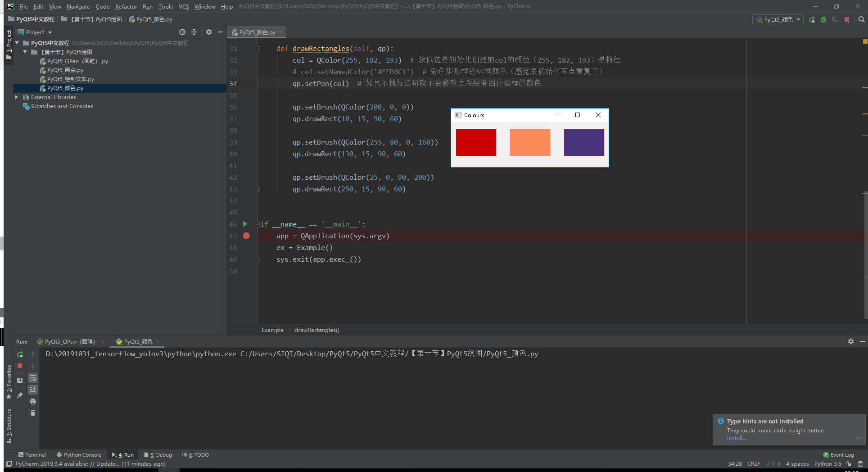
Task: Open the Navigate menu
Action: click(78, 6)
